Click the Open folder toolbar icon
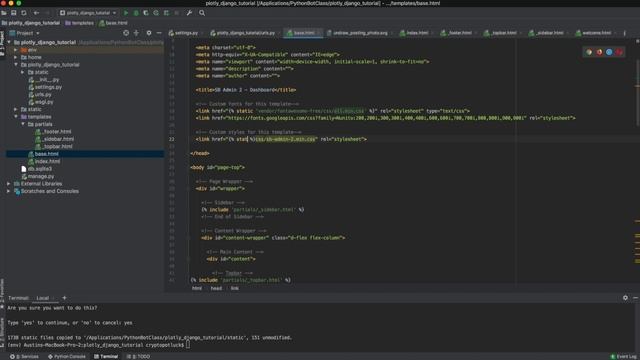Image resolution: width=640 pixels, height=360 pixels. [4, 13]
